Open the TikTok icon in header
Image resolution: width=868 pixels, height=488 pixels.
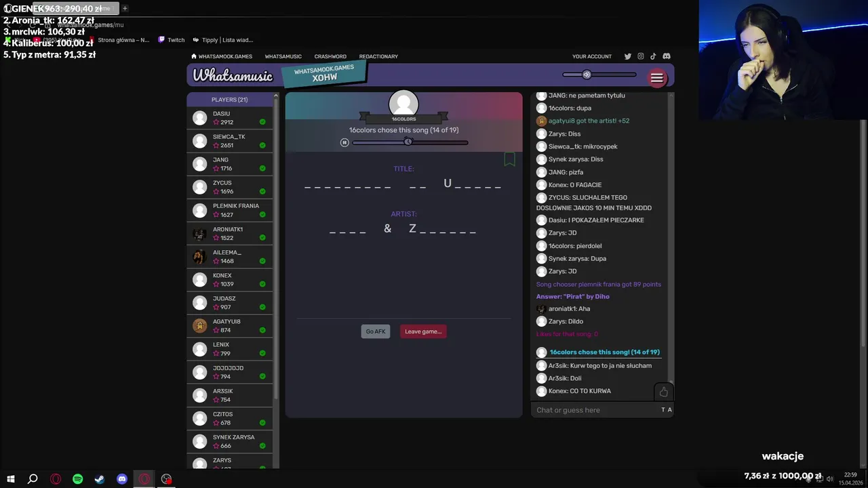tap(653, 56)
